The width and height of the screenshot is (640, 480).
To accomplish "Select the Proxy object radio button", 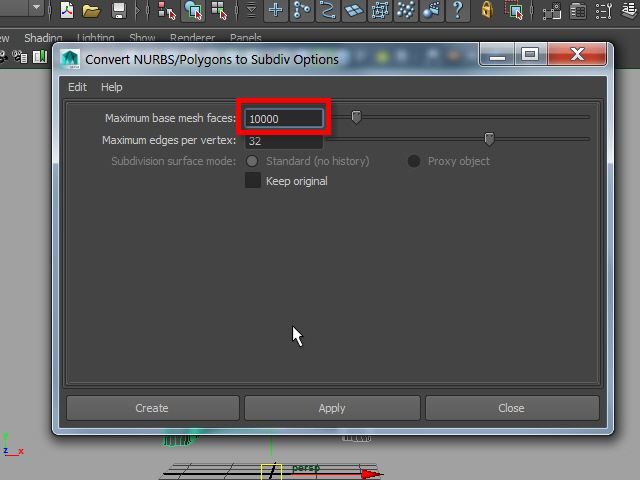I will click(x=414, y=161).
